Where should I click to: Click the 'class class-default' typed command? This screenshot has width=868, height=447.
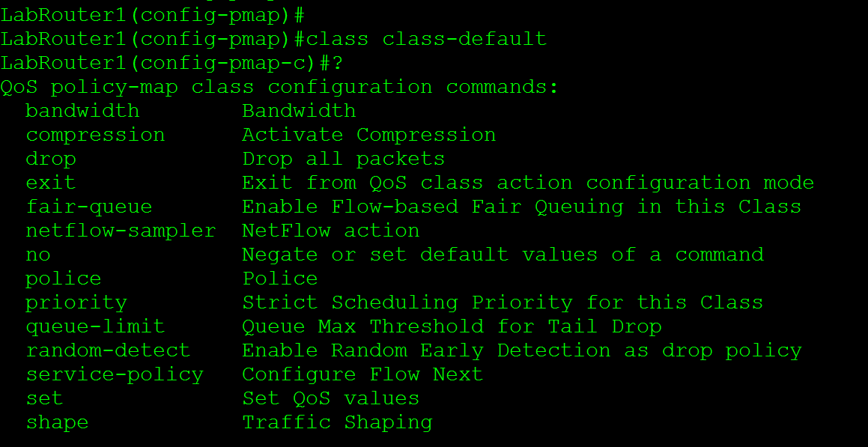[426, 39]
